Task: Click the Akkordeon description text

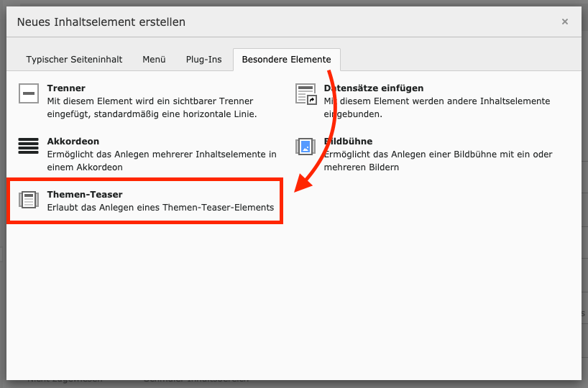Action: tap(161, 160)
